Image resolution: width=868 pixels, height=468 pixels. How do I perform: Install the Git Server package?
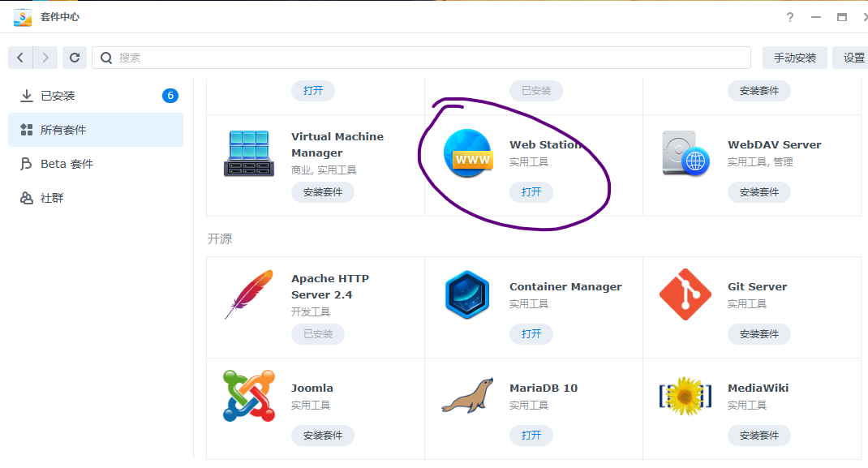(759, 334)
